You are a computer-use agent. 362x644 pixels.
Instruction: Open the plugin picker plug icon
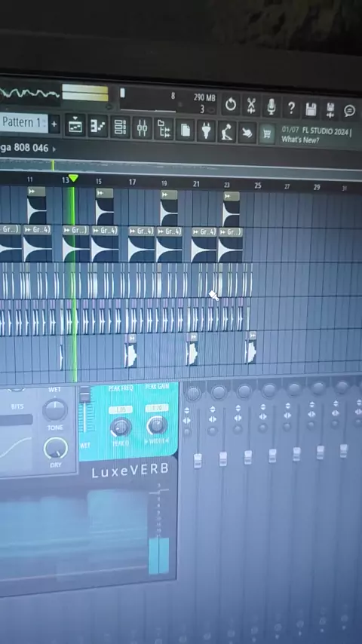207,130
